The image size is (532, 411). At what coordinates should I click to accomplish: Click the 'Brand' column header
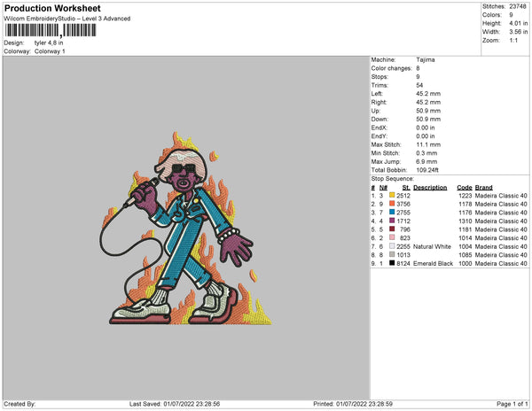coord(483,188)
